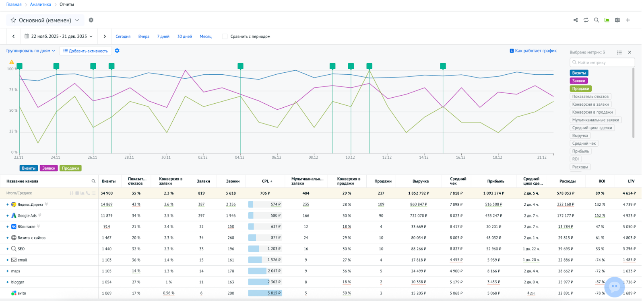Click the Excel export icon
Screen dimensions: 644x301
(617, 20)
